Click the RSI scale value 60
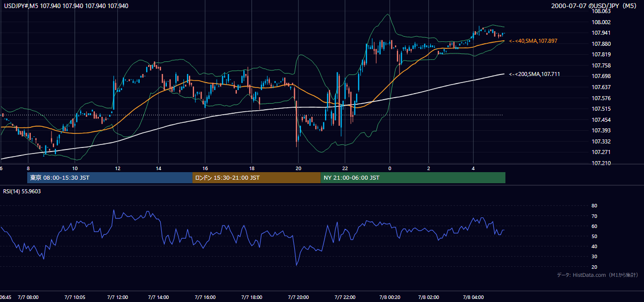This screenshot has height=302, width=644. click(x=594, y=226)
